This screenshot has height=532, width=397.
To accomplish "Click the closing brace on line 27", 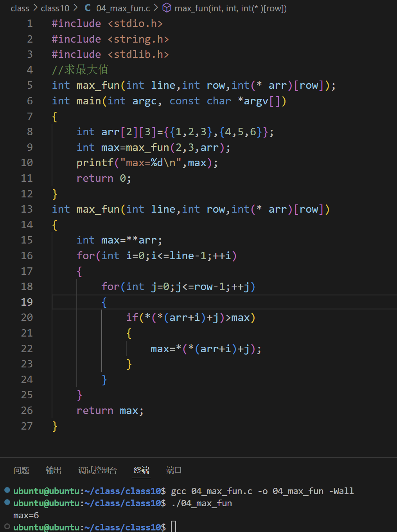I will (x=55, y=426).
